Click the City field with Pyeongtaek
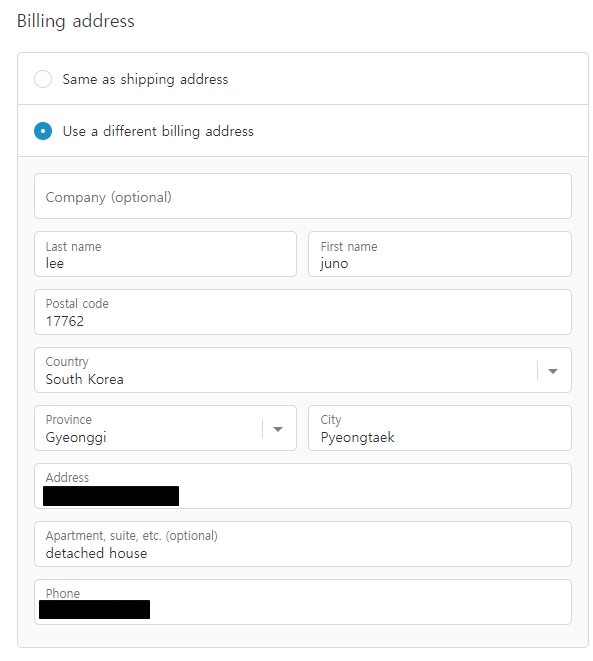 (440, 428)
